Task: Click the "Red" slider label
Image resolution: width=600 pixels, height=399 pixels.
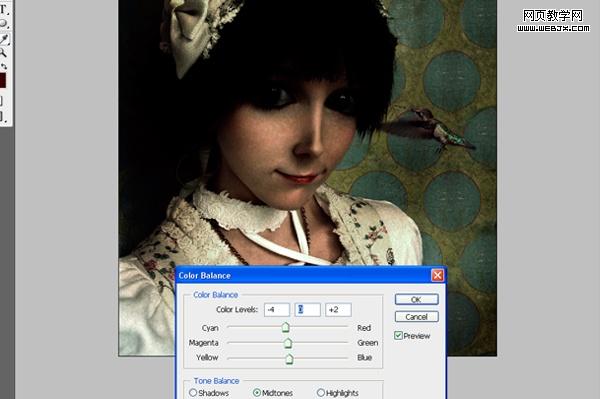Action: [364, 328]
